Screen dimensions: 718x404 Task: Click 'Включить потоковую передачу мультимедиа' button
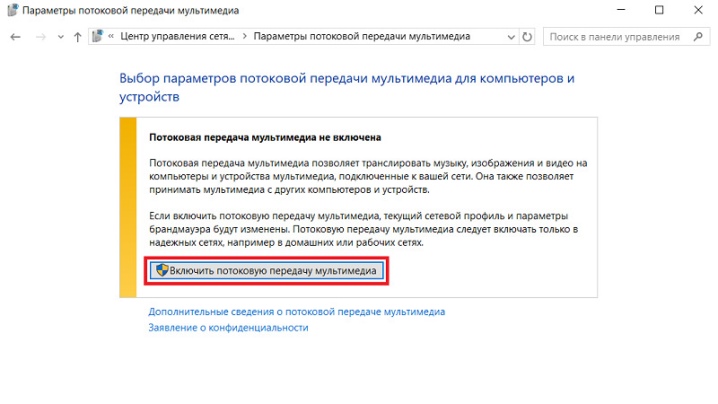pos(267,271)
